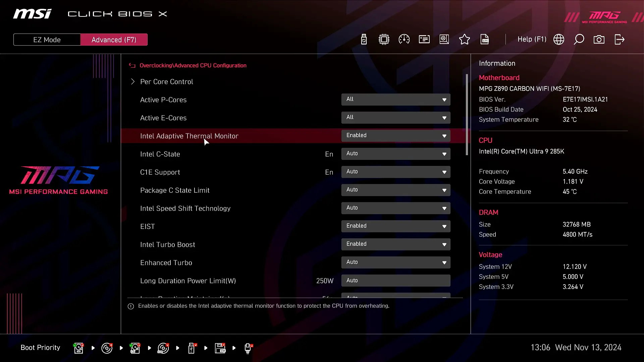Open the Active P-Cores dropdown
The image size is (644, 362).
point(395,100)
